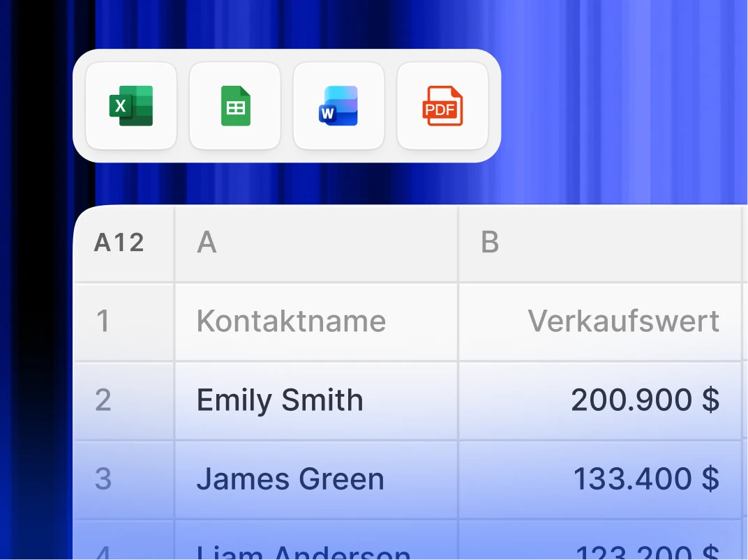The height and width of the screenshot is (560, 748).
Task: Select the Emily Smith cell
Action: [x=316, y=401]
